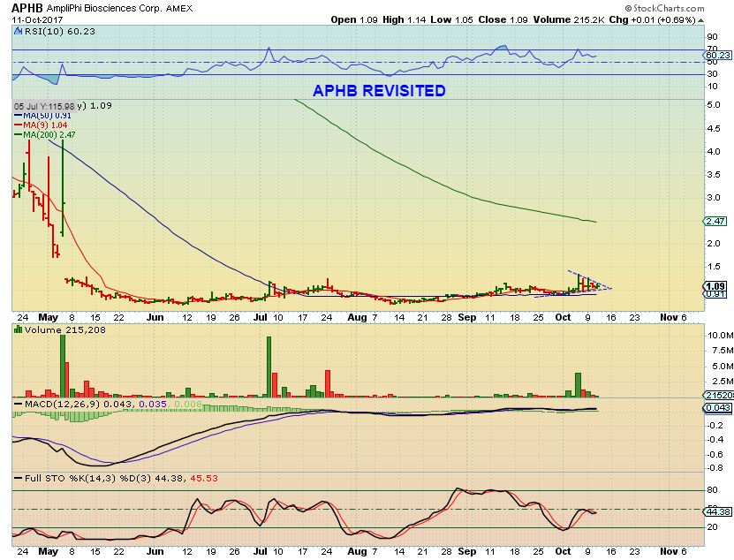Viewport: 734px width, 560px height.
Task: Click the Close 1.09 value in the header
Action: point(503,19)
